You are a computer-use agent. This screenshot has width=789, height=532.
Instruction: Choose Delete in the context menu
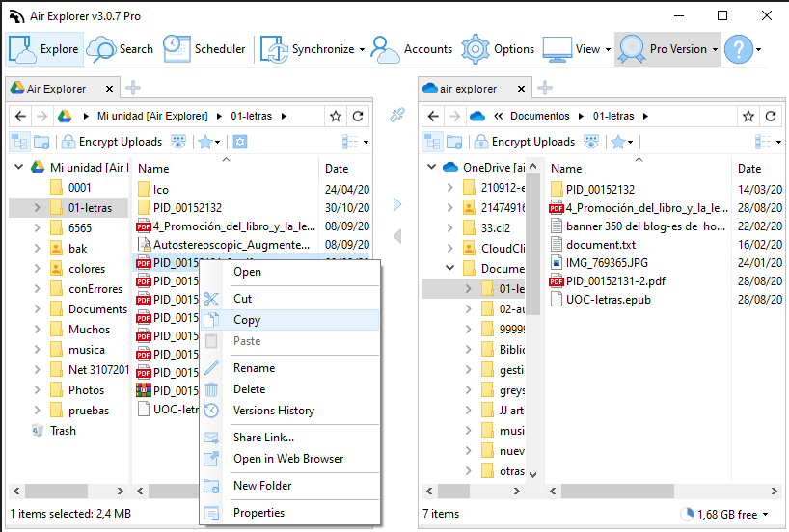(x=289, y=389)
